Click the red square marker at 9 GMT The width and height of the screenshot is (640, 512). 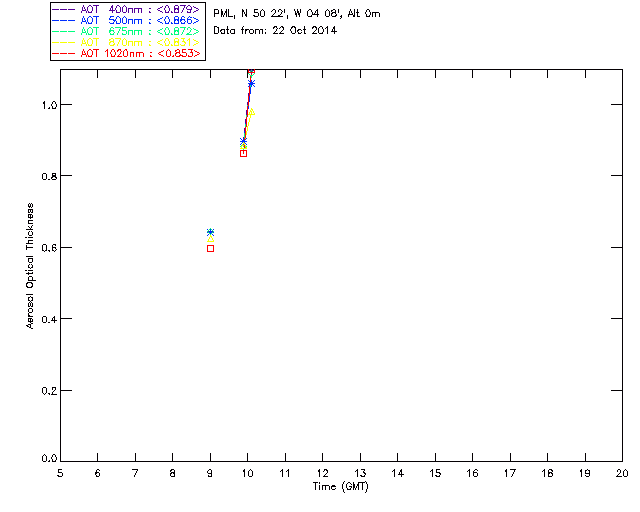(211, 248)
